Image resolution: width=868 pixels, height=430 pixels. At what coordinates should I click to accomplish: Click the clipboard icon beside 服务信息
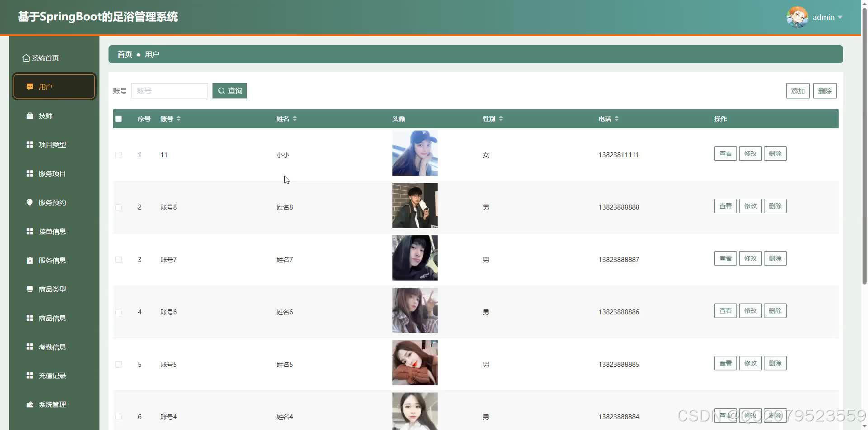click(x=30, y=260)
